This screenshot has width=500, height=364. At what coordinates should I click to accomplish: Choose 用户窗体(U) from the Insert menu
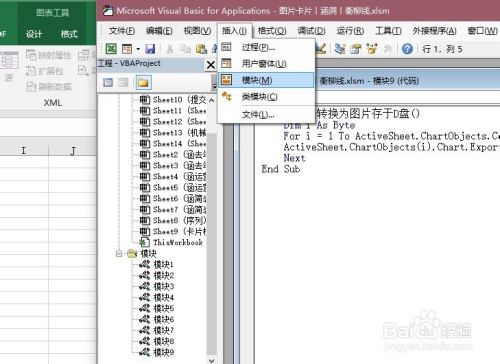point(266,63)
